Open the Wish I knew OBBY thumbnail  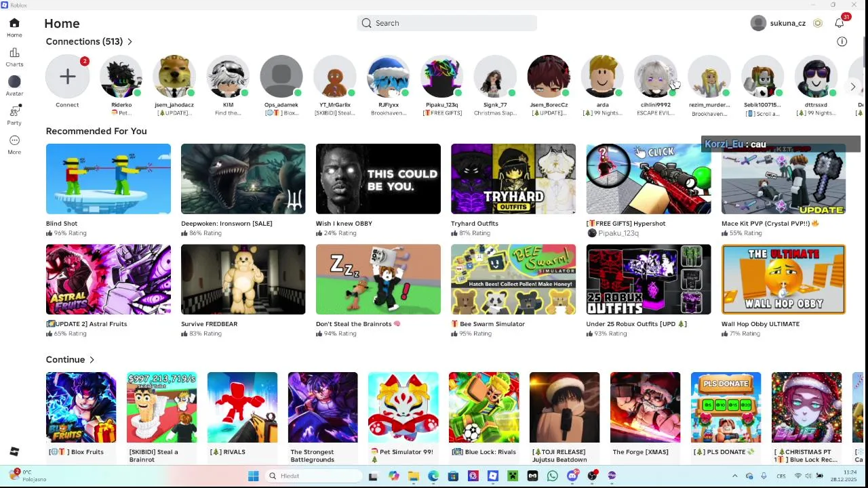pyautogui.click(x=378, y=179)
